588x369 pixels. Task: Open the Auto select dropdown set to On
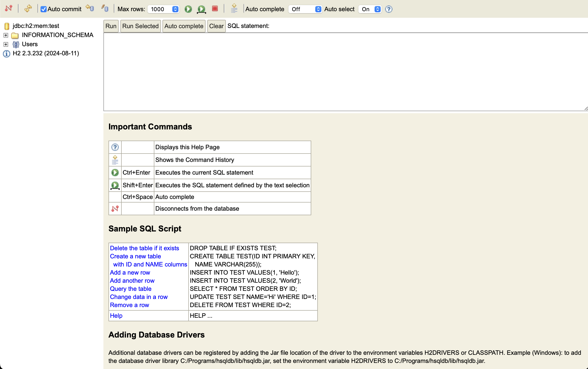click(370, 9)
